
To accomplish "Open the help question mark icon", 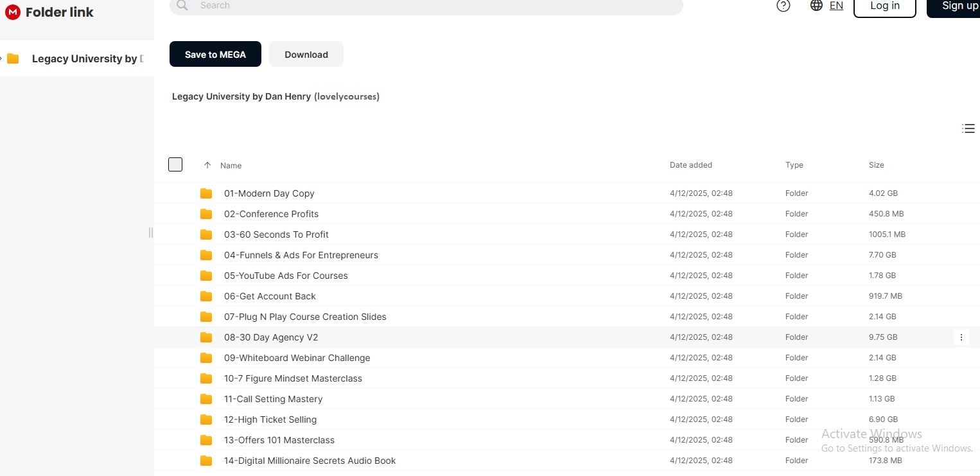I will tap(783, 6).
